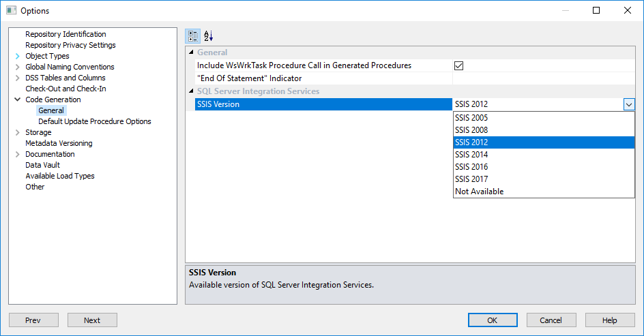644x336 pixels.
Task: Click the Options window title icon
Action: (11, 10)
